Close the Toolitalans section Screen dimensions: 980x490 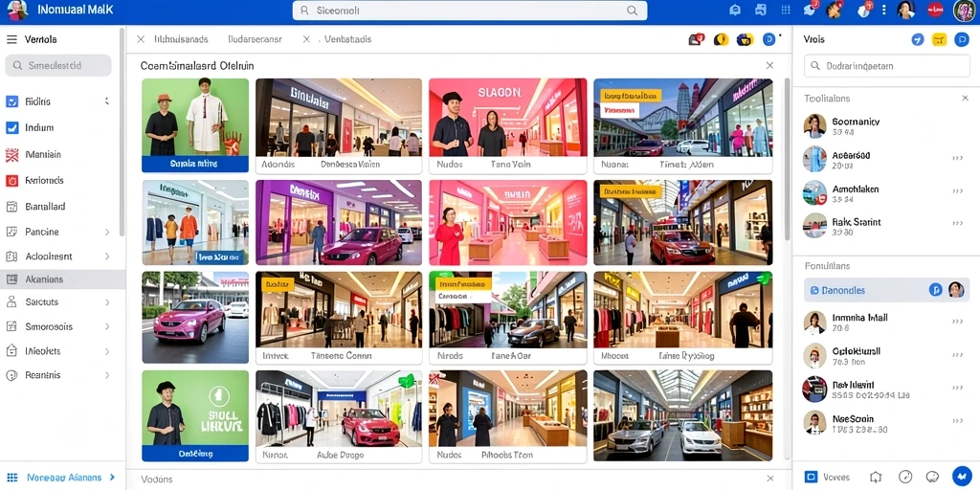(x=965, y=99)
